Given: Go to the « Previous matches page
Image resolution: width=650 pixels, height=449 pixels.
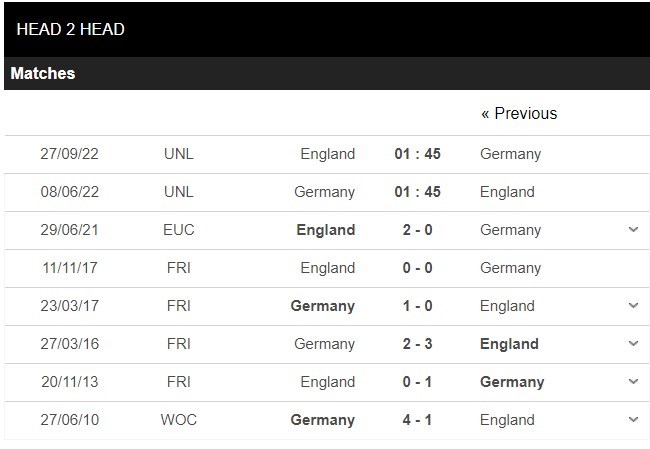Looking at the screenshot, I should pyautogui.click(x=519, y=113).
